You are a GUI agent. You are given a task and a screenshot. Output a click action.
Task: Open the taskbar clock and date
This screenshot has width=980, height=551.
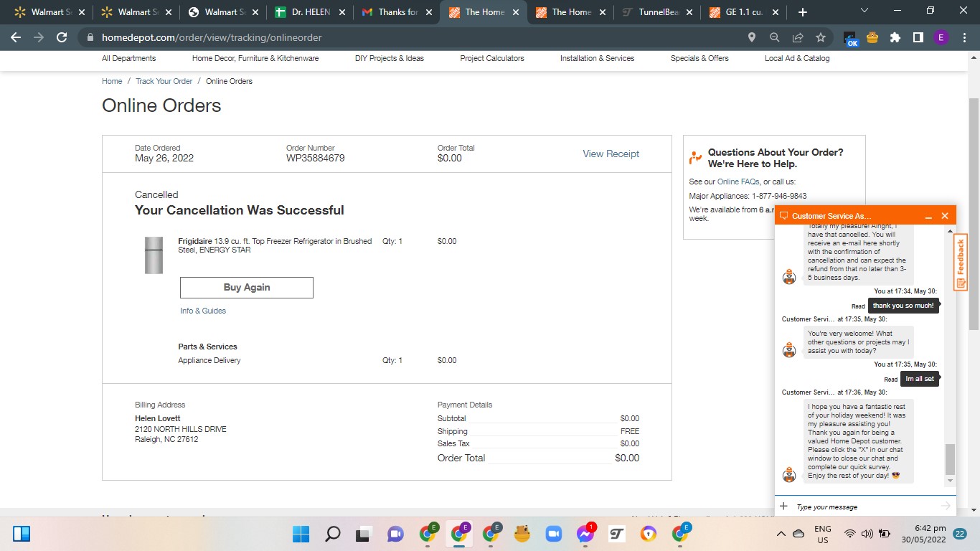pyautogui.click(x=923, y=534)
